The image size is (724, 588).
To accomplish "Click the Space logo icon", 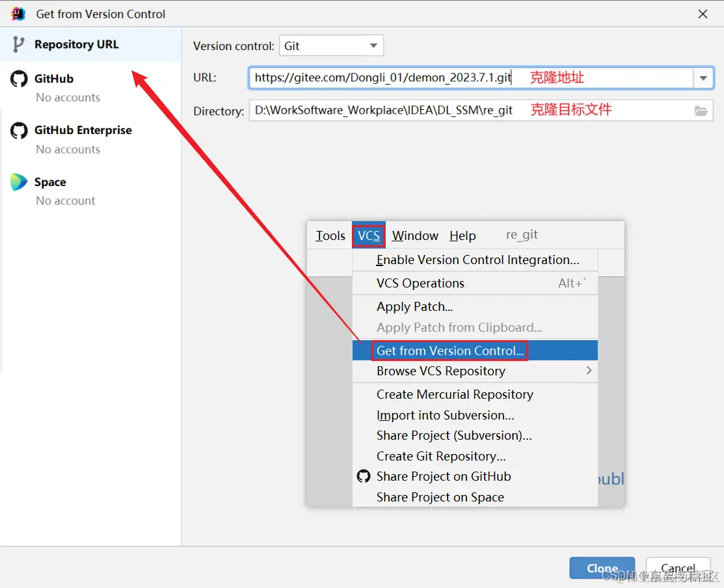I will pos(19,182).
